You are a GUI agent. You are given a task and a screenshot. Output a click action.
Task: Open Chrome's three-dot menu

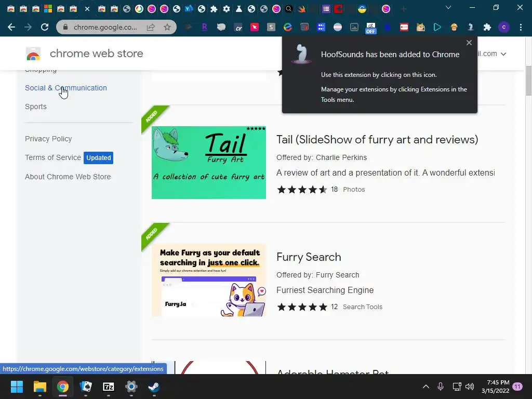click(x=521, y=27)
